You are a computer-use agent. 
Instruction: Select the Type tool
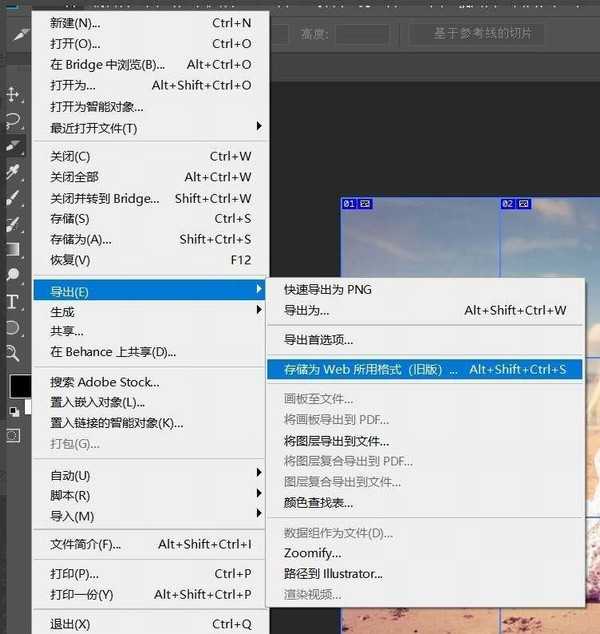click(13, 301)
